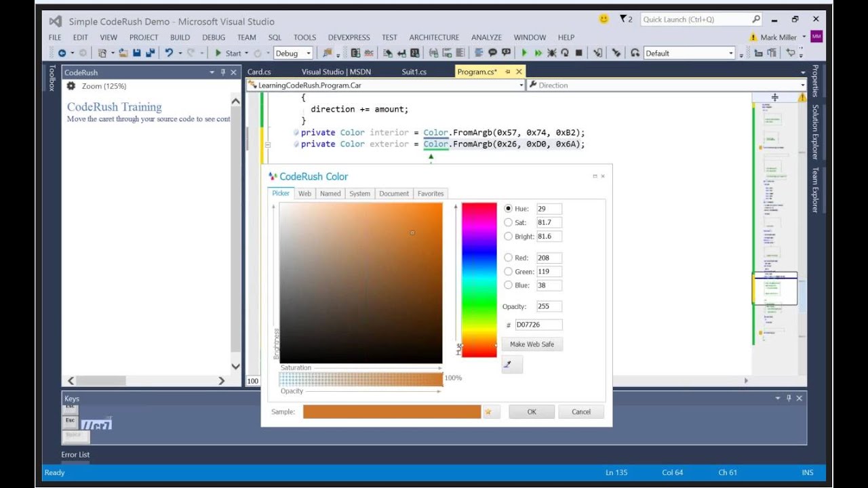Click the speech bubble comment icon
The height and width of the screenshot is (488, 868).
[493, 53]
